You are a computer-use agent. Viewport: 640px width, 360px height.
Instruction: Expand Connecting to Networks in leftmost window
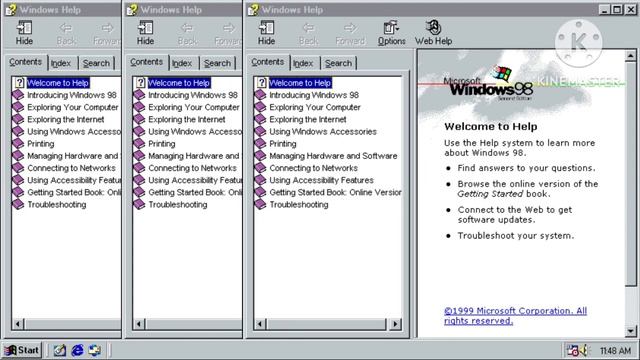click(71, 168)
